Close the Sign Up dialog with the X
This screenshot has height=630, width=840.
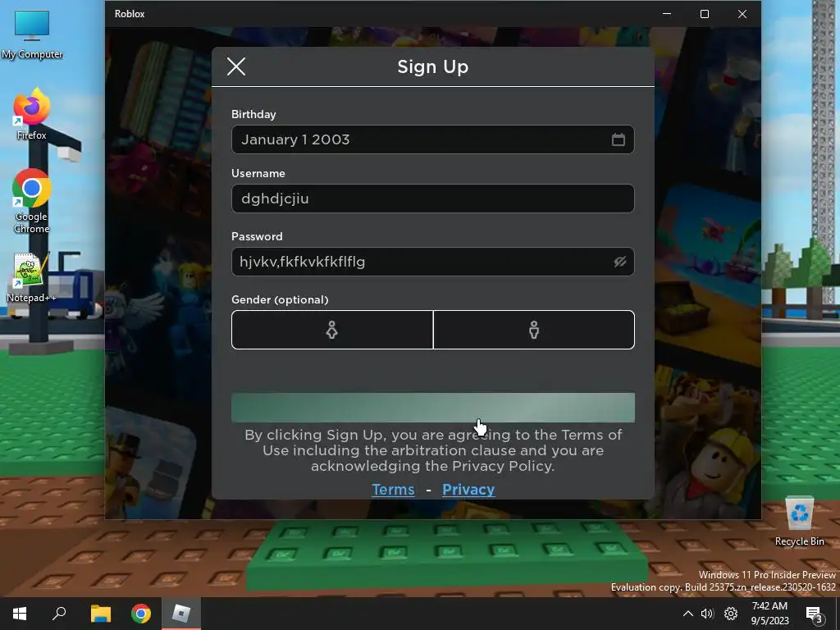(236, 67)
